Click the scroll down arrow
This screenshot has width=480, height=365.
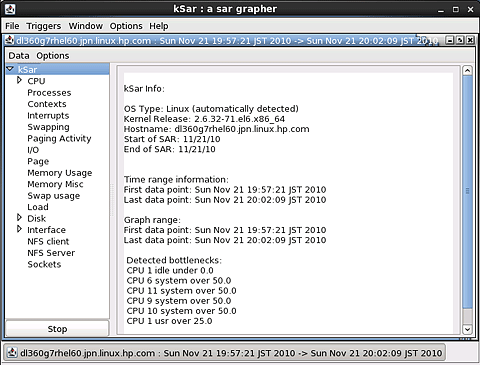click(x=467, y=329)
